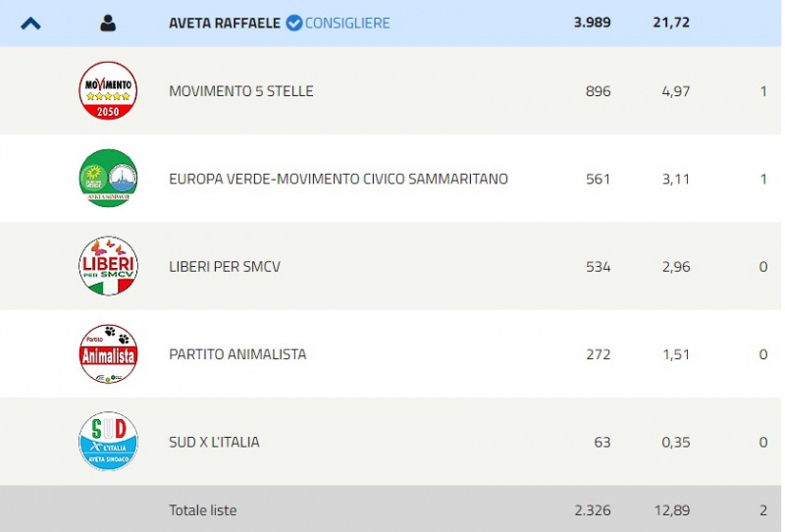Click the 896 votes for Movimento 5 Stelle
This screenshot has height=532, width=785.
(x=598, y=91)
